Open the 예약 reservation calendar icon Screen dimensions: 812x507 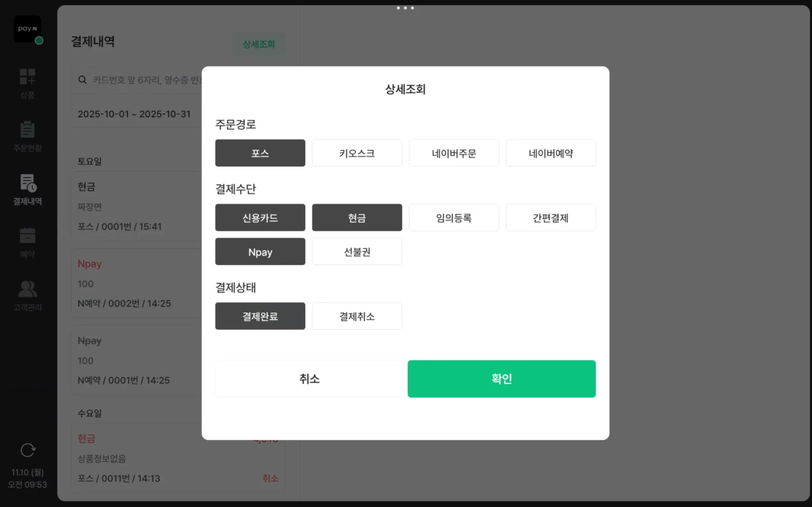(27, 236)
